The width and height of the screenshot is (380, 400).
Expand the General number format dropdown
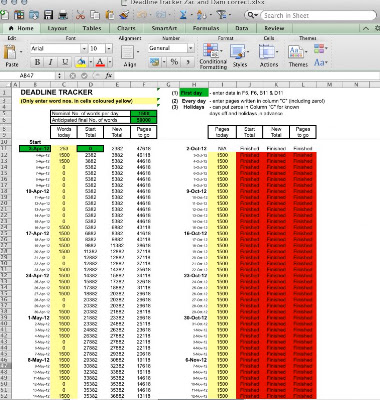[x=191, y=48]
